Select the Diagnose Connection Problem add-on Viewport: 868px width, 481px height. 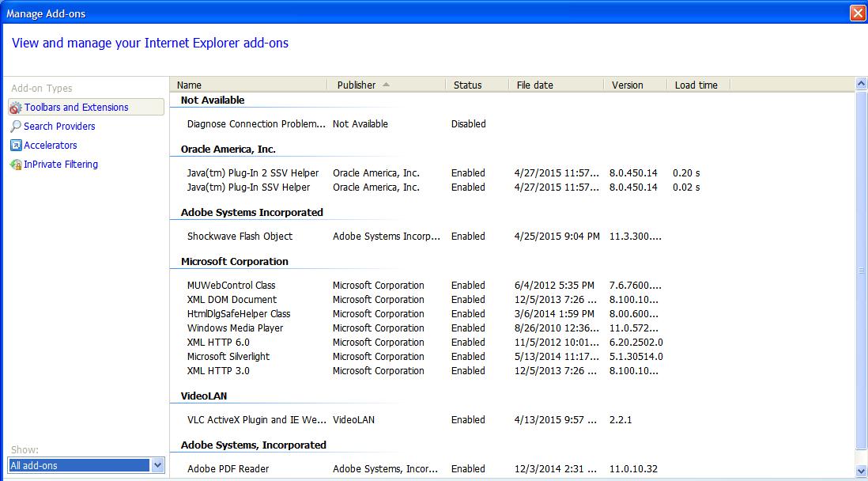coord(256,124)
